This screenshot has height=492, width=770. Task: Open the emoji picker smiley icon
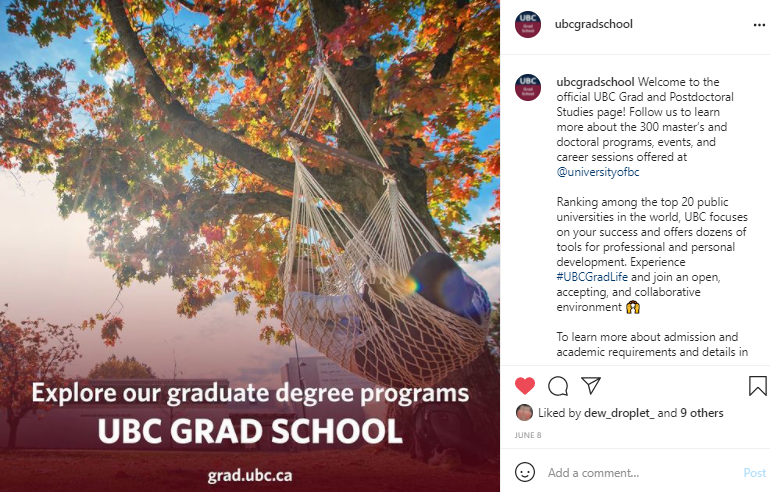click(525, 472)
